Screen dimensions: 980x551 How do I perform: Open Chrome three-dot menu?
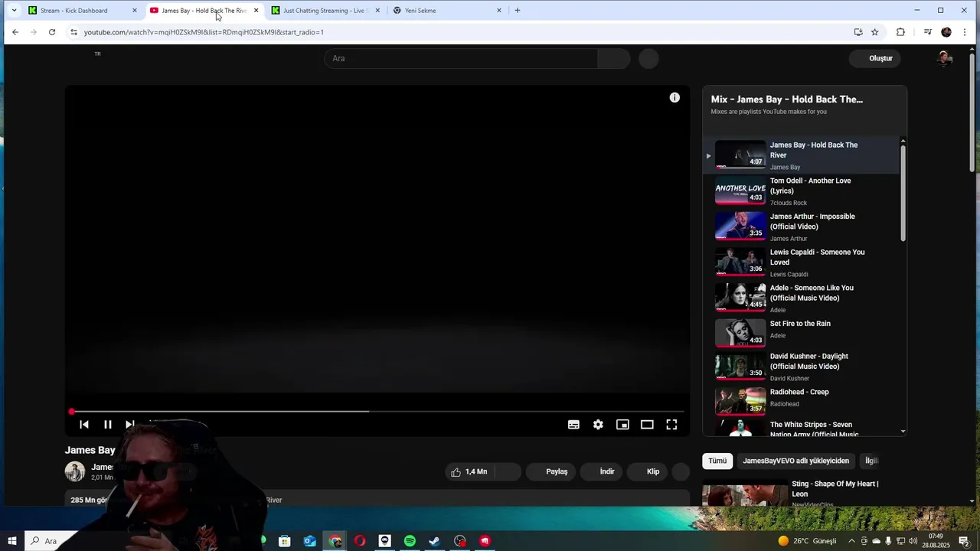[965, 32]
